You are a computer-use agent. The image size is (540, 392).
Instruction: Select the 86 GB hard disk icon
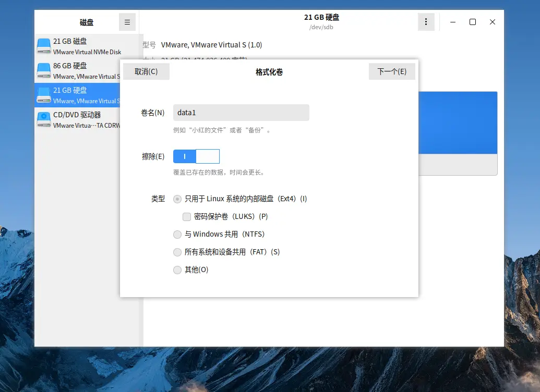[44, 70]
